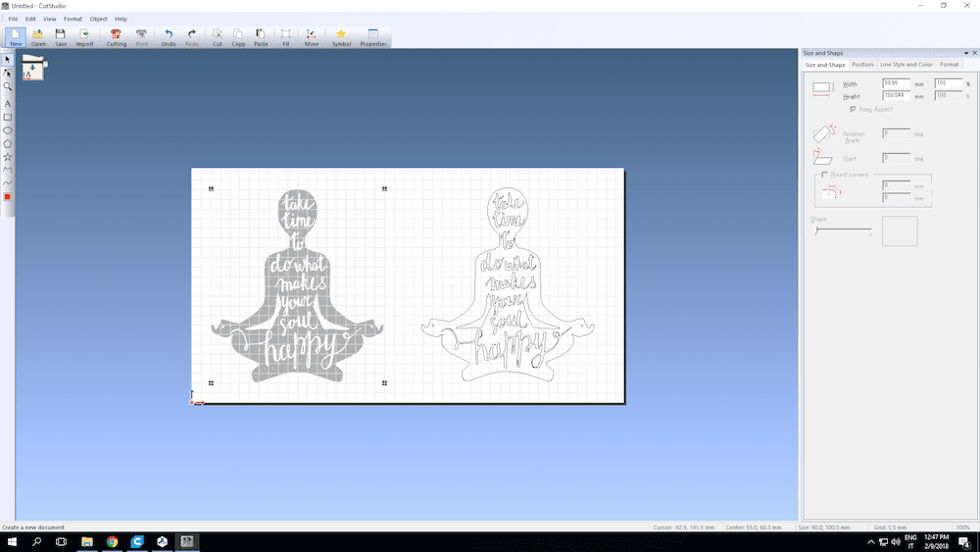Click the red square fill tool
This screenshot has width=980, height=552.
tap(8, 197)
